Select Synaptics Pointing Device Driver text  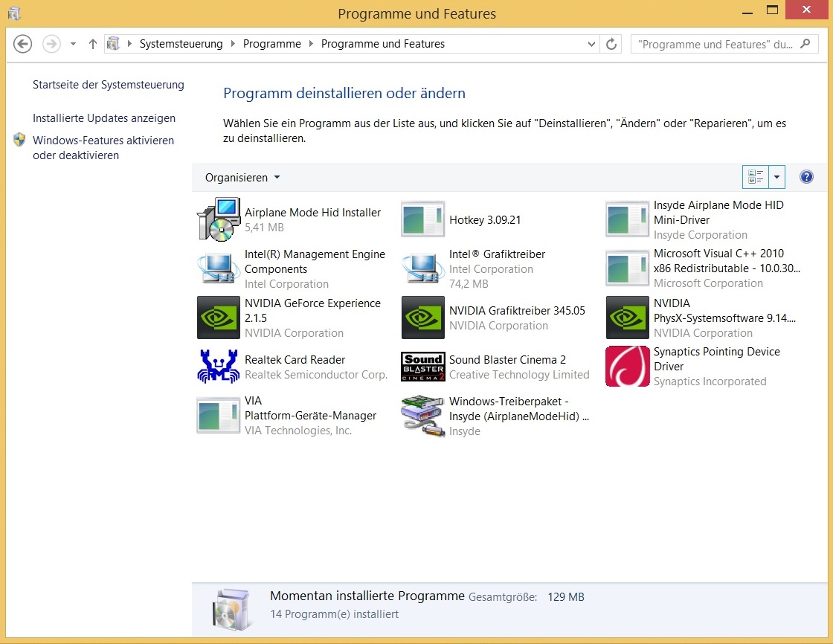click(717, 358)
